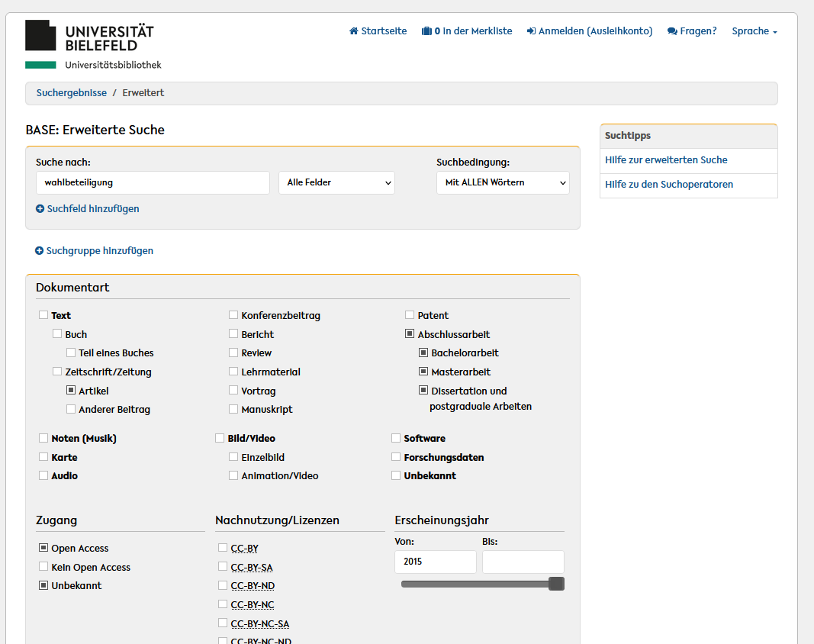Check the CC-BY-SA license checkbox
The height and width of the screenshot is (644, 814).
click(x=223, y=566)
